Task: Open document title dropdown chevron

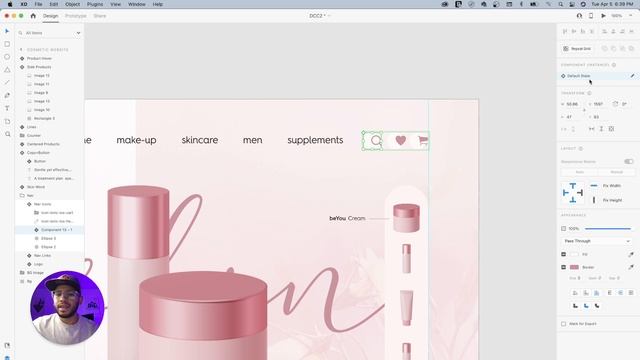Action: 329,16
